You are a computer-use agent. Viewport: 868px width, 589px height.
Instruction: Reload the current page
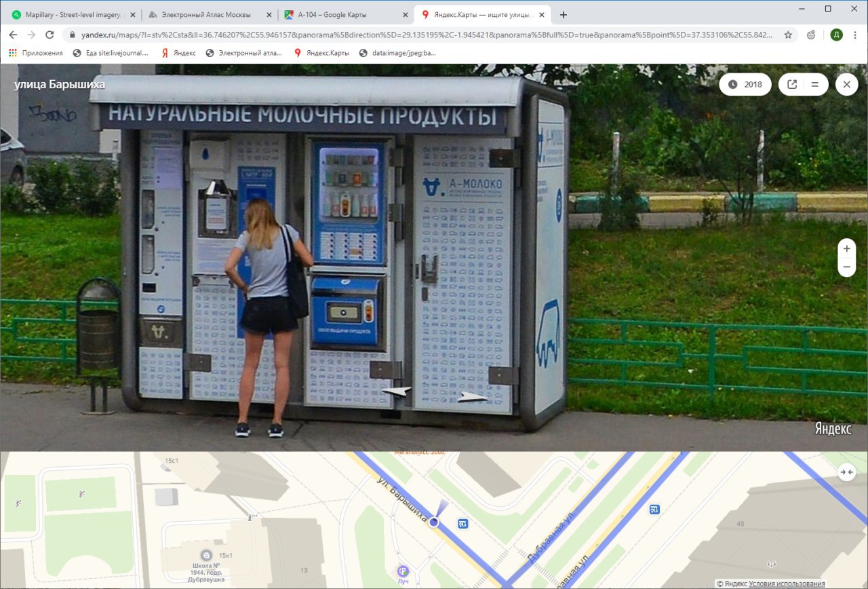click(50, 35)
